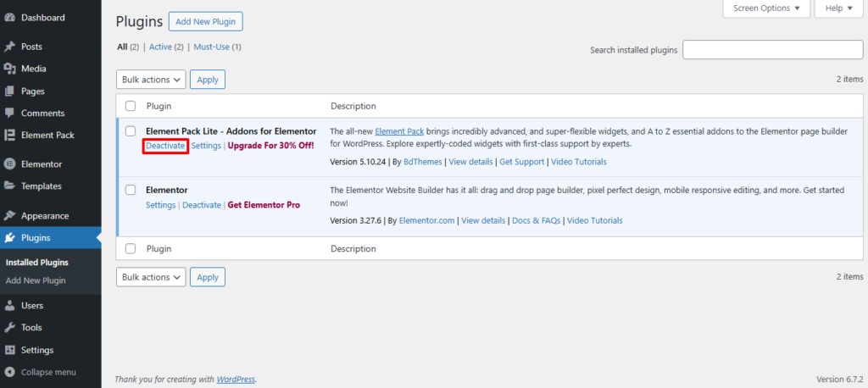Open Settings link for Element Pack Lite
The image size is (868, 388).
[207, 146]
